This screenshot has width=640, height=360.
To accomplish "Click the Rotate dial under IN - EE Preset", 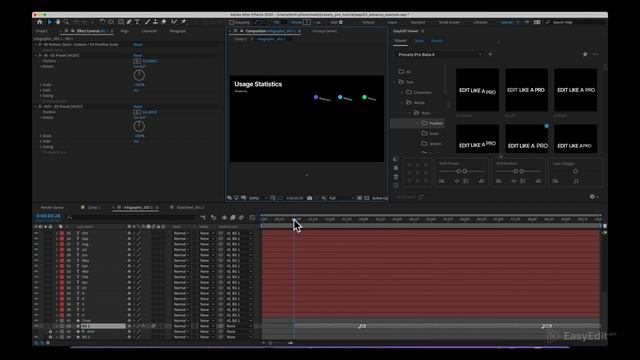I will (139, 75).
